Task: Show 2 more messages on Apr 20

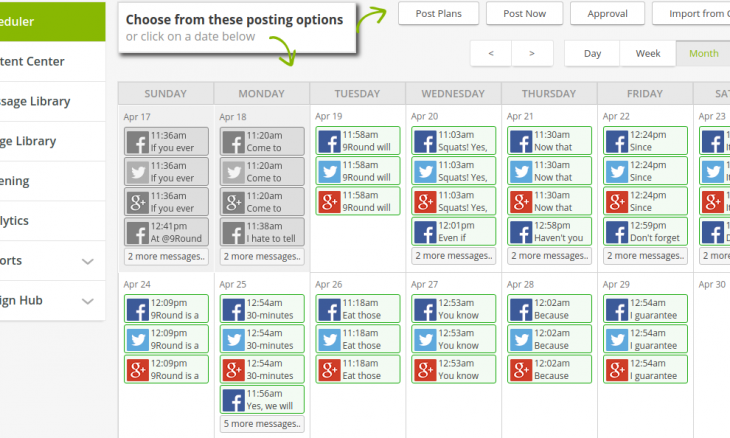Action: coord(454,257)
